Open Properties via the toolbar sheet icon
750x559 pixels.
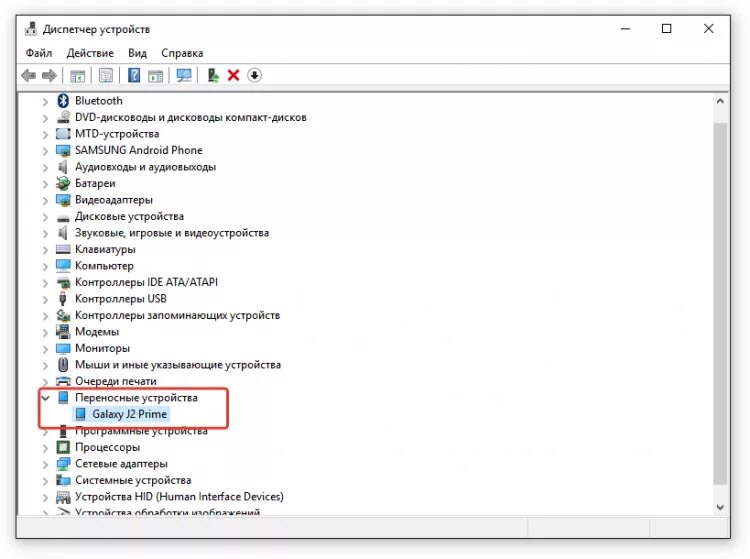click(x=106, y=76)
